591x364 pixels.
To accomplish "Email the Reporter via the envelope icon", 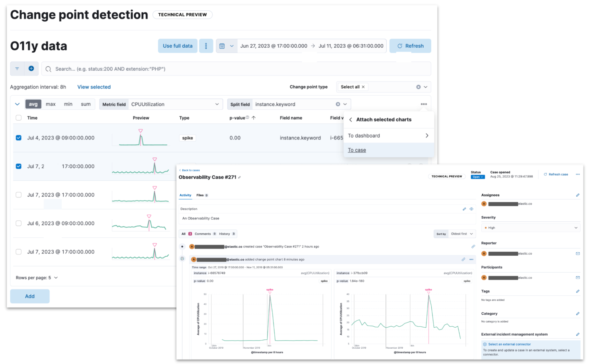I will [578, 253].
